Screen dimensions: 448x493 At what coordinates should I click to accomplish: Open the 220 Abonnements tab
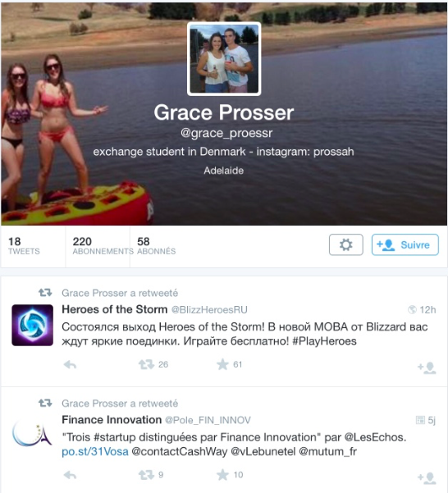click(103, 246)
